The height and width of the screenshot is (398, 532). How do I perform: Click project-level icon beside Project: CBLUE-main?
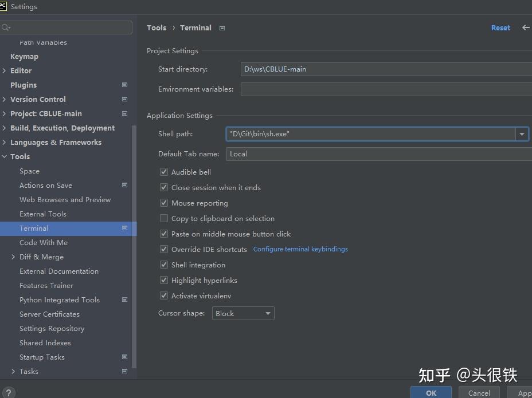[x=124, y=113]
